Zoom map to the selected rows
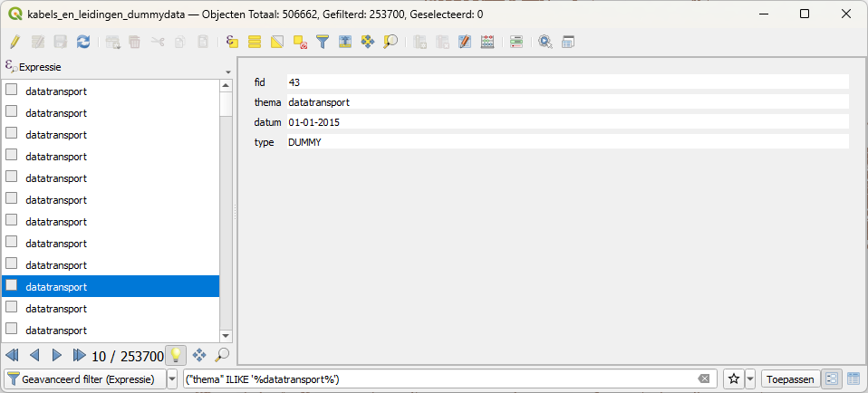868x393 pixels. point(391,42)
